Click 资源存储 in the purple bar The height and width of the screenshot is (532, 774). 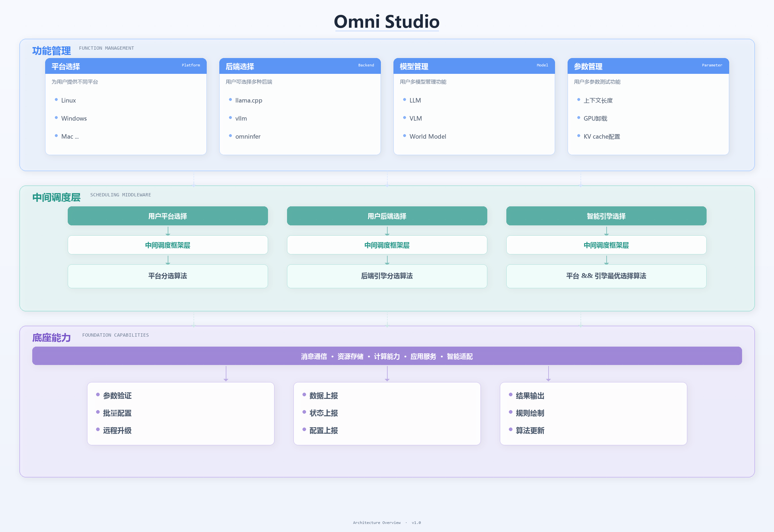(350, 356)
